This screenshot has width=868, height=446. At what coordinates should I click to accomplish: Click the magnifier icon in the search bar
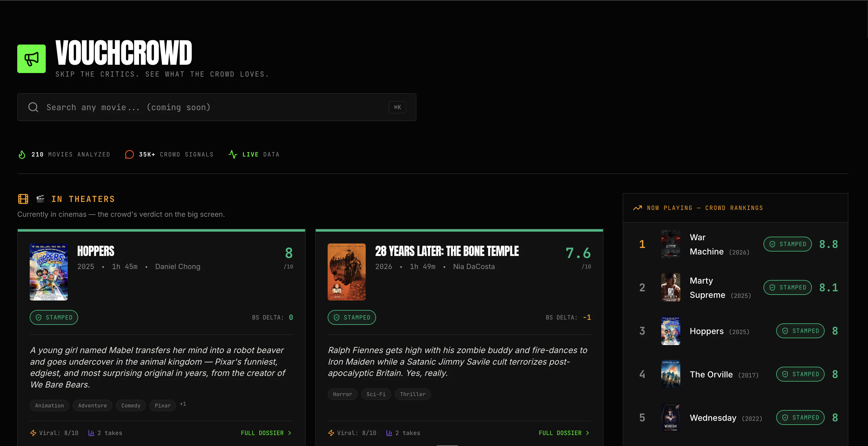click(x=33, y=107)
